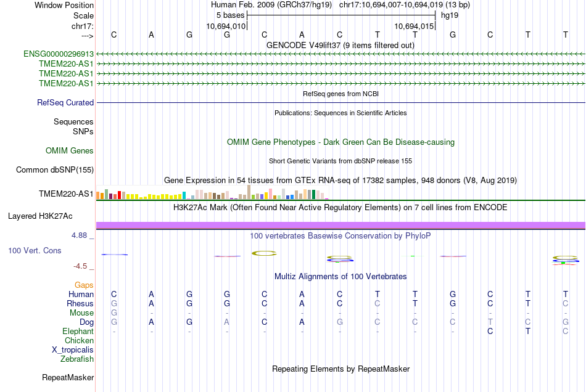Click the -4.5 PhyloP lower scale value

(80, 266)
